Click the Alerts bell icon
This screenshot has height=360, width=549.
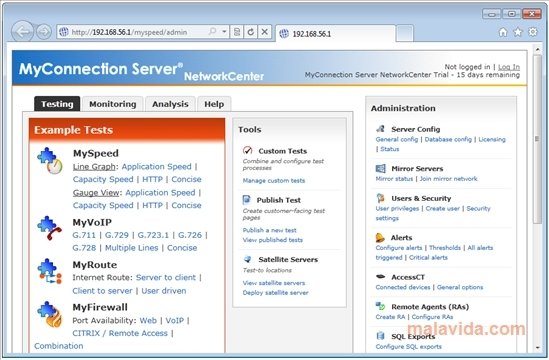coord(380,237)
